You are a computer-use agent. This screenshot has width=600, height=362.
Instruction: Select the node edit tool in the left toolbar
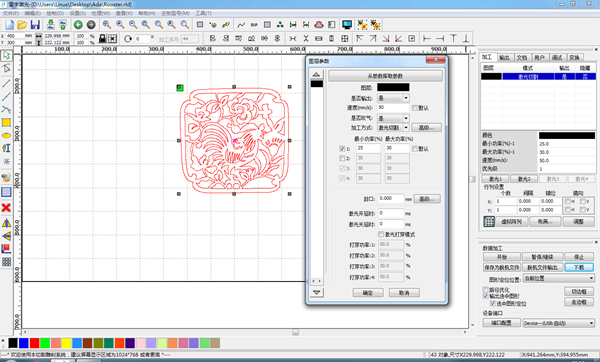click(x=7, y=69)
